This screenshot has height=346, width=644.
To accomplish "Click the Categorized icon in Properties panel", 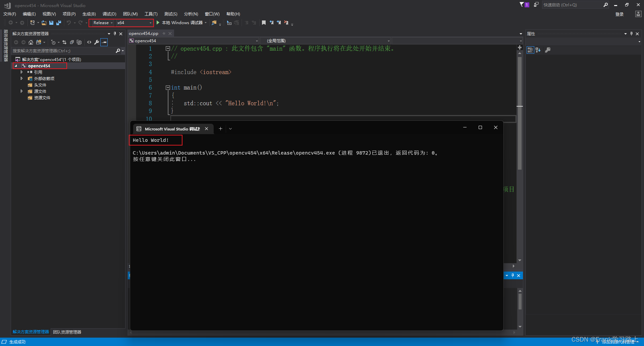I will 530,50.
